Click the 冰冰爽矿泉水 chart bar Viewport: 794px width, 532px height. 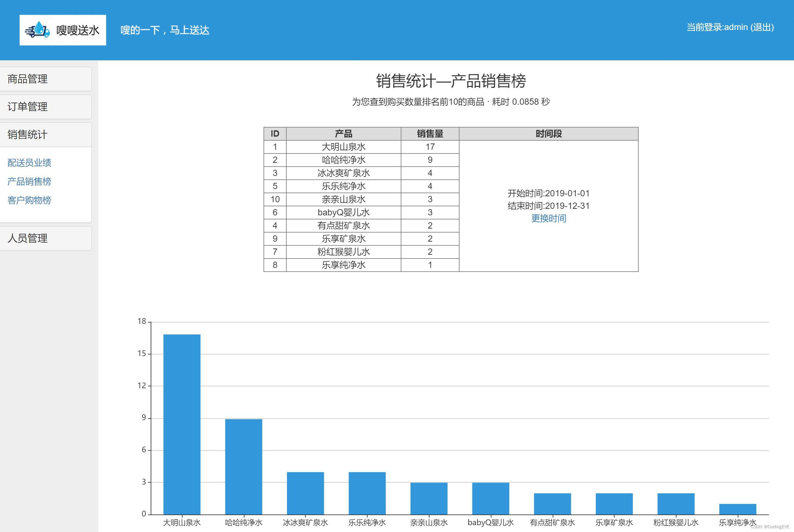click(x=305, y=493)
